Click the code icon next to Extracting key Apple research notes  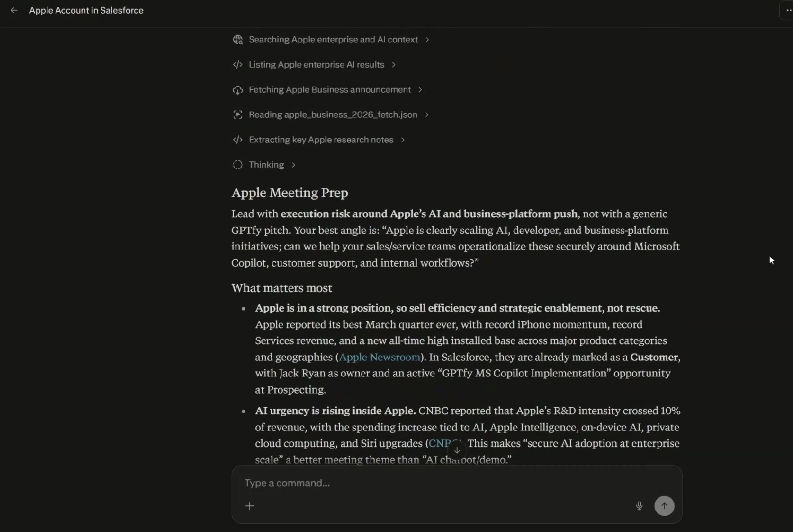(x=238, y=140)
